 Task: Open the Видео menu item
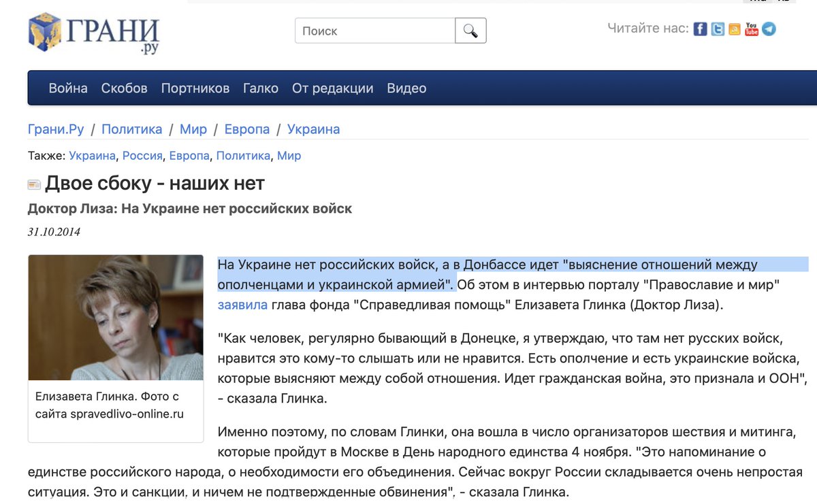(406, 88)
